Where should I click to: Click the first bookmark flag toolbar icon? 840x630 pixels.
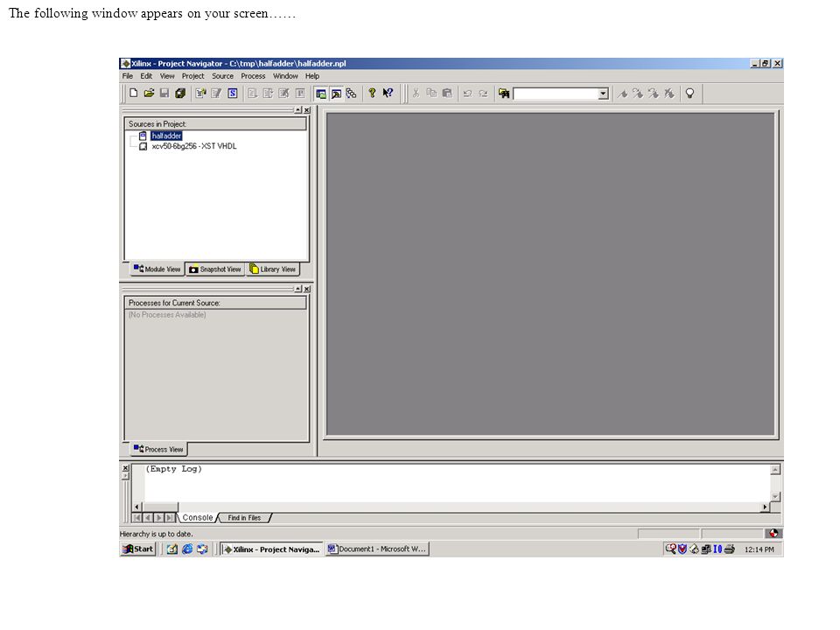pyautogui.click(x=622, y=94)
